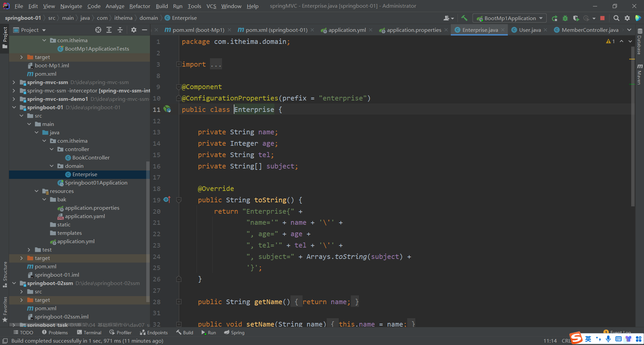
Task: Open the Project view selector dropdown
Action: [x=30, y=30]
